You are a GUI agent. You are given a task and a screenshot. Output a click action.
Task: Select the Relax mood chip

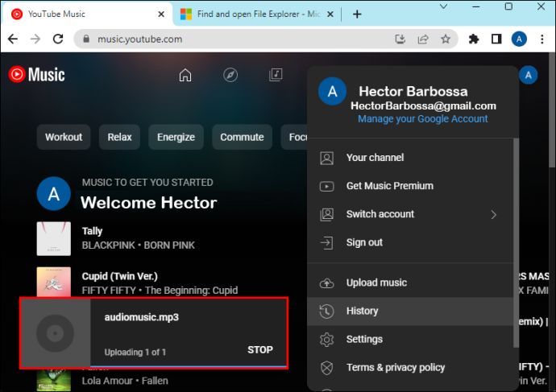click(119, 137)
